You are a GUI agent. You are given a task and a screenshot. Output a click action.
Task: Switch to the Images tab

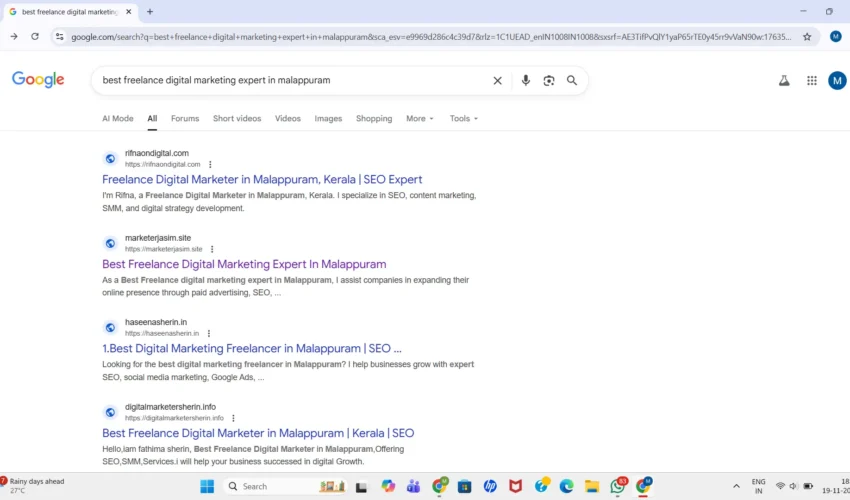point(328,119)
